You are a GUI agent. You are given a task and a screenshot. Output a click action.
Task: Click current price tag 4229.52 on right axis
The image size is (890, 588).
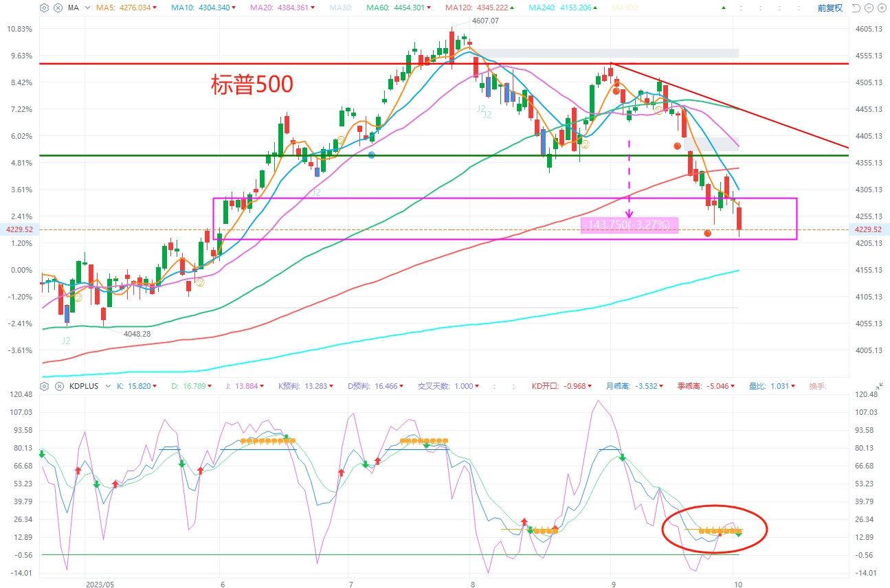click(869, 229)
